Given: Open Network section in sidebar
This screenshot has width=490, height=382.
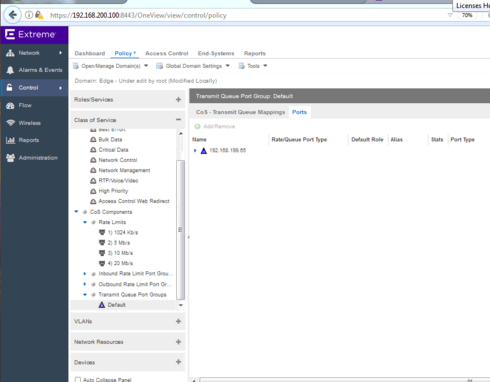Looking at the screenshot, I should [x=34, y=53].
